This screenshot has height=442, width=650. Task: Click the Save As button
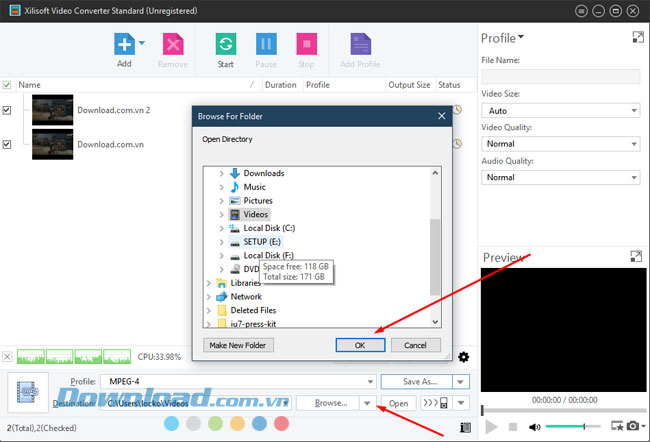coord(417,381)
